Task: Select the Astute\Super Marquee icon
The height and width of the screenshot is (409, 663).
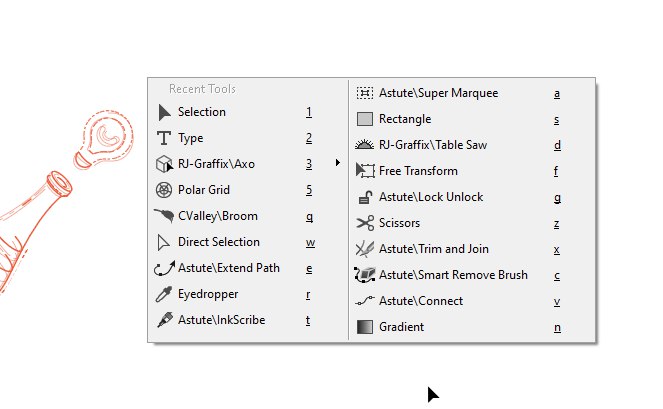Action: point(365,93)
